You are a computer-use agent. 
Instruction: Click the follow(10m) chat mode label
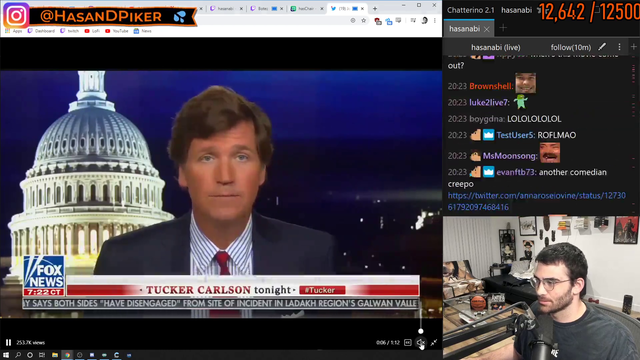pyautogui.click(x=571, y=47)
